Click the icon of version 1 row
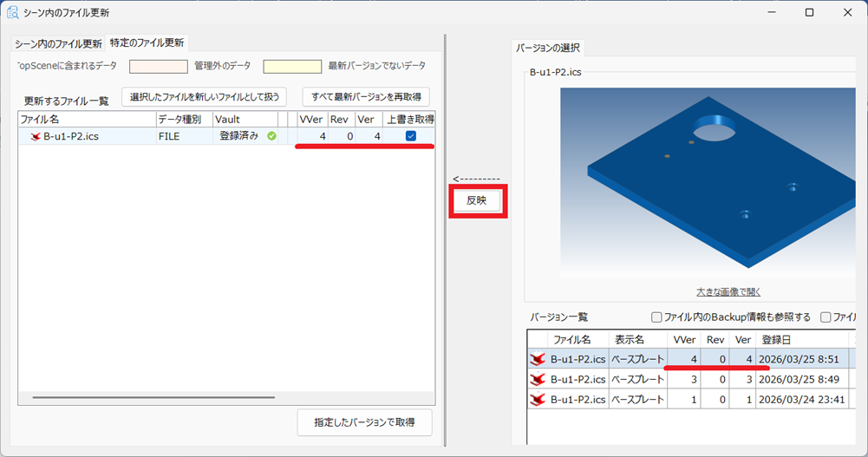Screen dimensions: 868x457 point(538,399)
